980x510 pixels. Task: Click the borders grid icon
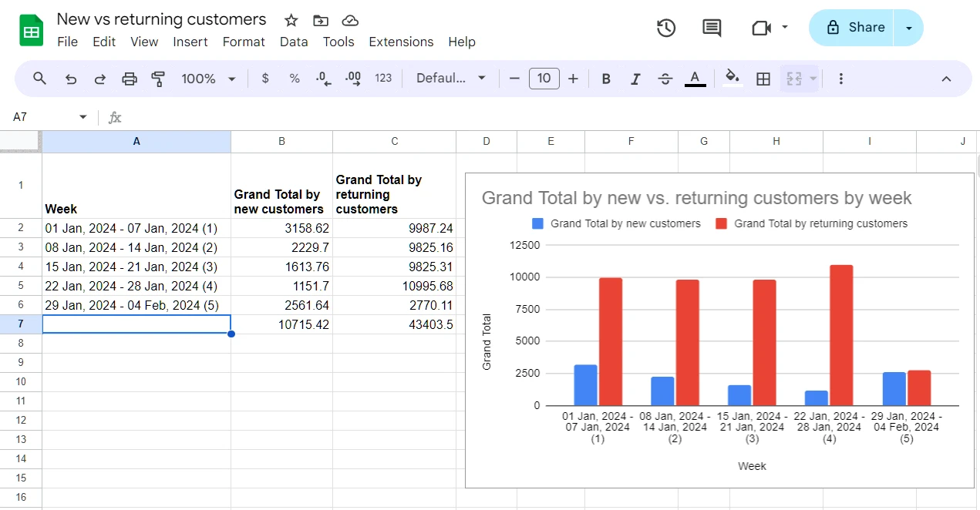coord(763,79)
